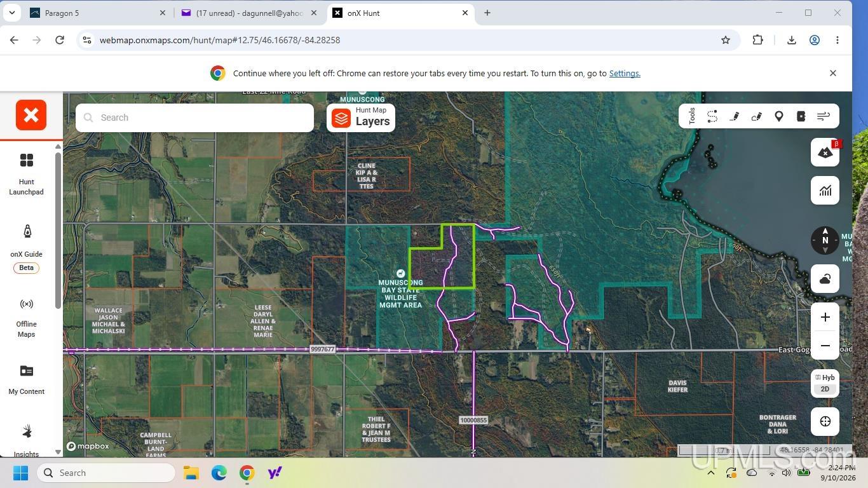Open Yahoo app from taskbar
Viewport: 868px width, 488px height.
(275, 473)
